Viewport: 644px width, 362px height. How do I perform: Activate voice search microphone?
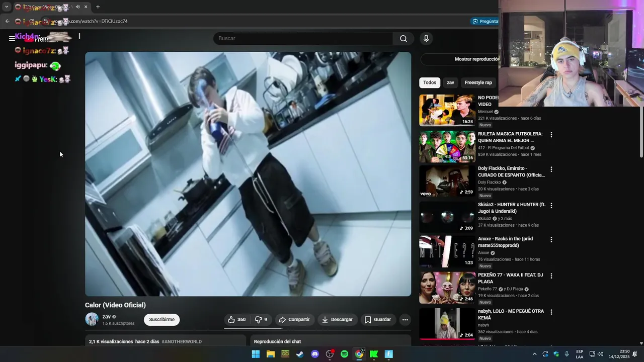(426, 39)
